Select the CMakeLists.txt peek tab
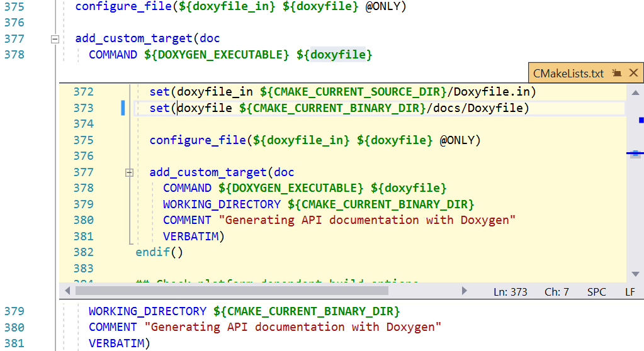The width and height of the screenshot is (644, 351). (568, 74)
